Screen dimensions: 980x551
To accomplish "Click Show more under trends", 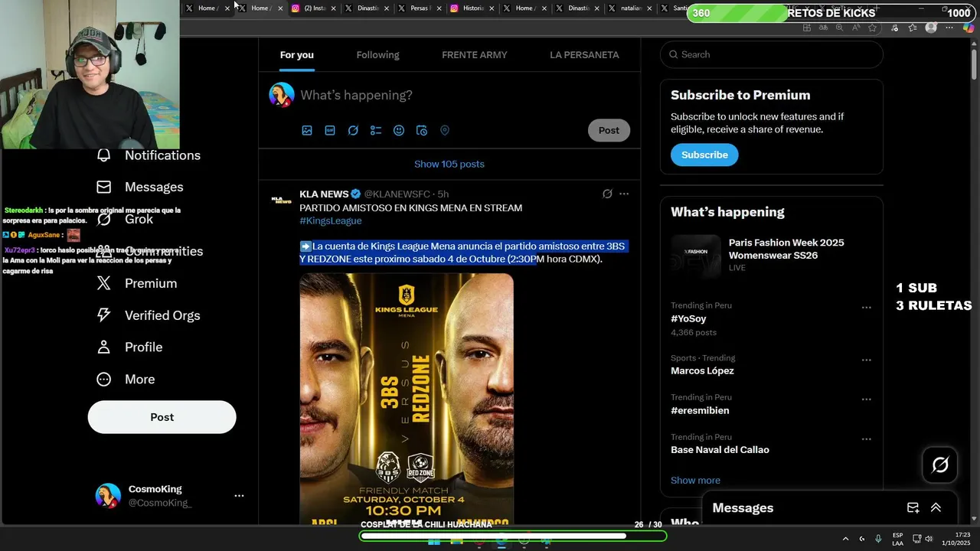I will click(695, 481).
